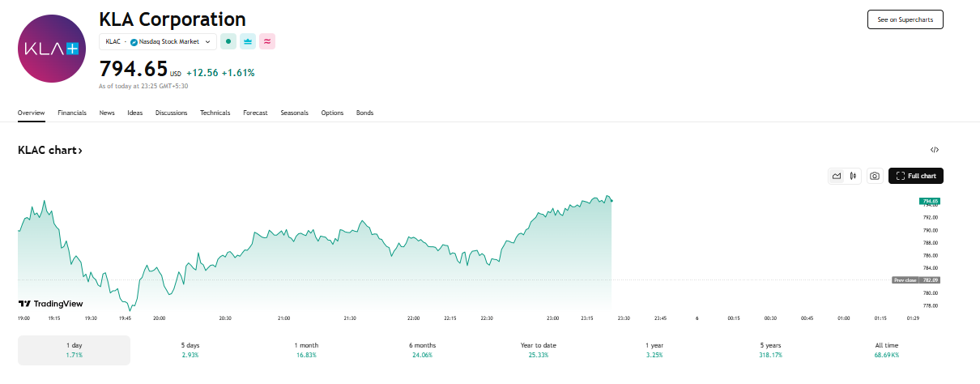Click See on Supercharts button
980x384 pixels.
point(905,19)
